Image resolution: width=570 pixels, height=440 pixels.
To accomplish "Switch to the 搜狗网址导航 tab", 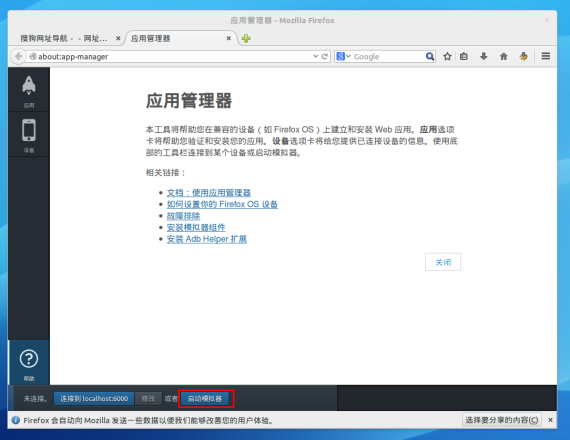I will click(64, 38).
